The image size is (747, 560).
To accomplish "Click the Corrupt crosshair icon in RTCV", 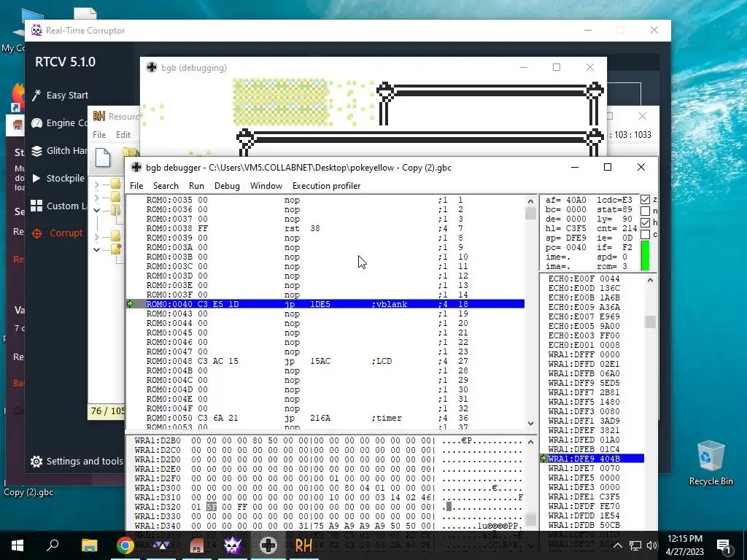I will pos(36,233).
